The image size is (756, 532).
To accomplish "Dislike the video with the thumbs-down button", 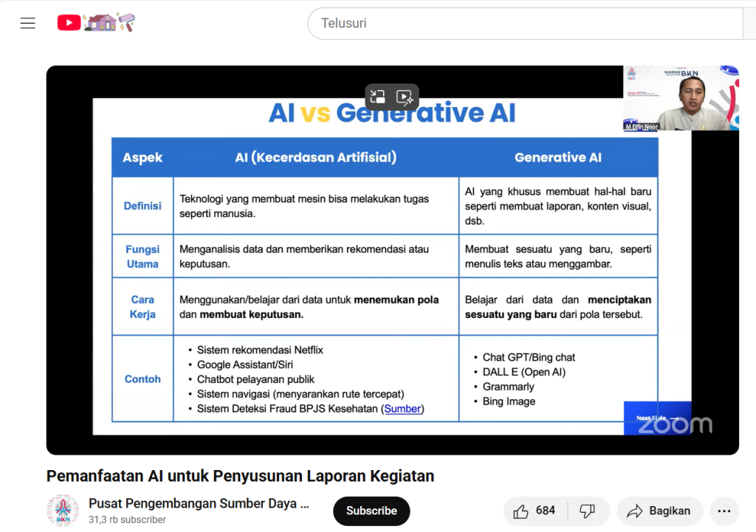I will tap(588, 511).
